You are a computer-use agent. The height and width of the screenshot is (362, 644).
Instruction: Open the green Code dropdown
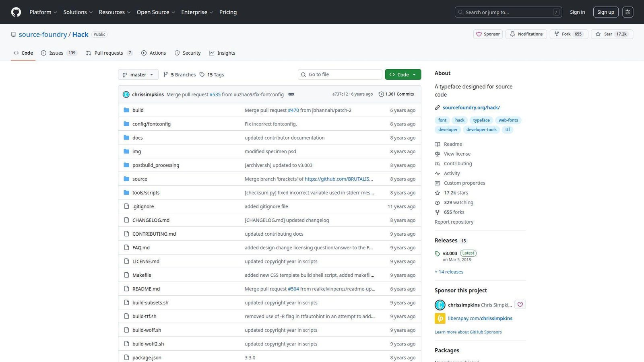(x=403, y=74)
